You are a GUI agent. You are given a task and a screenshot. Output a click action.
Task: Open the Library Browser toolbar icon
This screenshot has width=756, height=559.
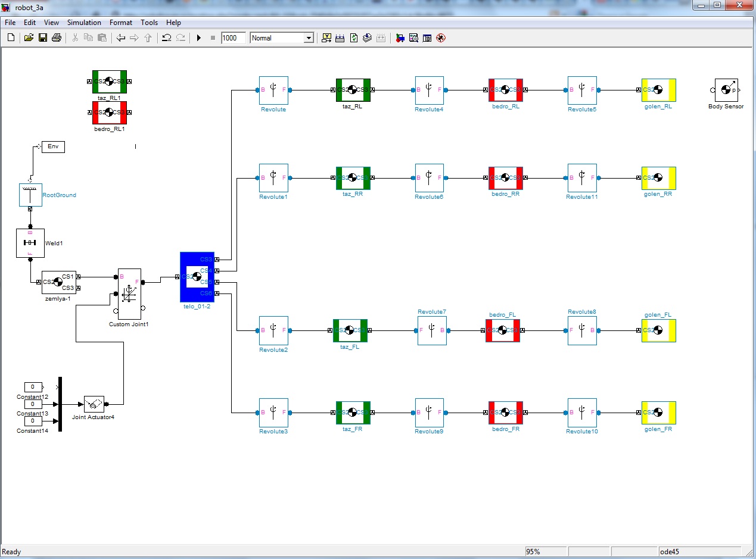tap(400, 38)
